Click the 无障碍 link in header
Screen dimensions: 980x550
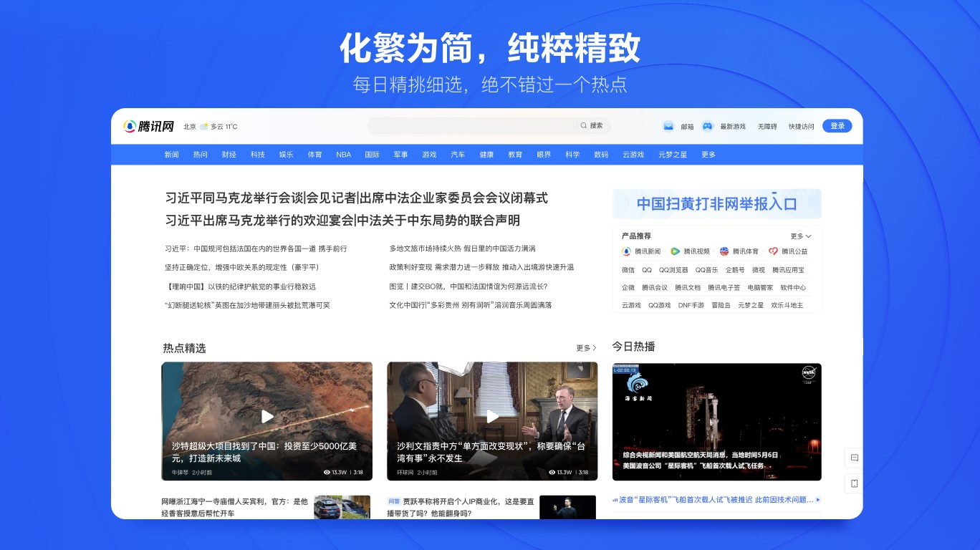(x=767, y=127)
